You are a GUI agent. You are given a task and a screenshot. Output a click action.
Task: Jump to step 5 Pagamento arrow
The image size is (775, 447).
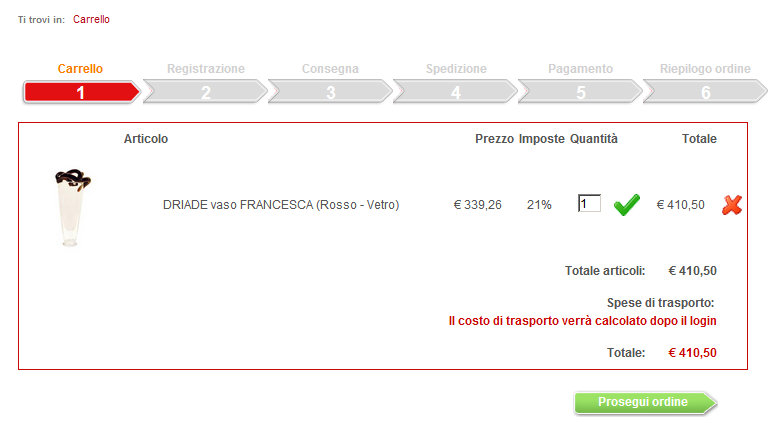(x=581, y=93)
